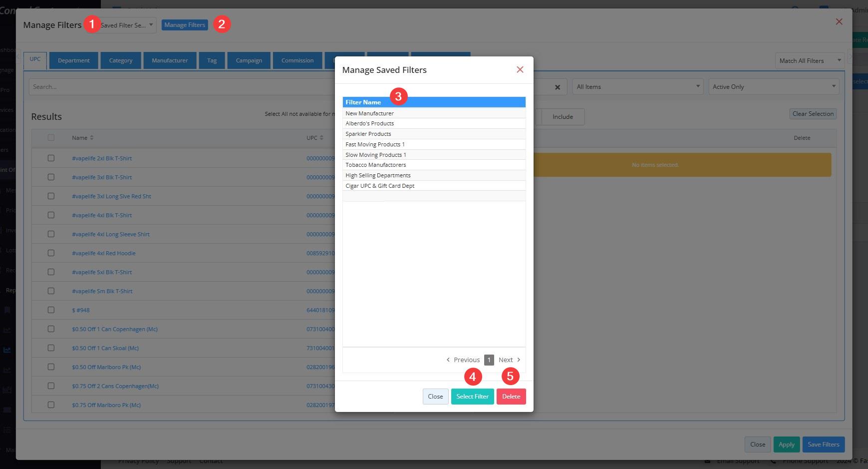Open $0.50 Off 1 Can Copenhagen (Mc) link
Viewport: 868px width, 469px height.
coord(114,329)
